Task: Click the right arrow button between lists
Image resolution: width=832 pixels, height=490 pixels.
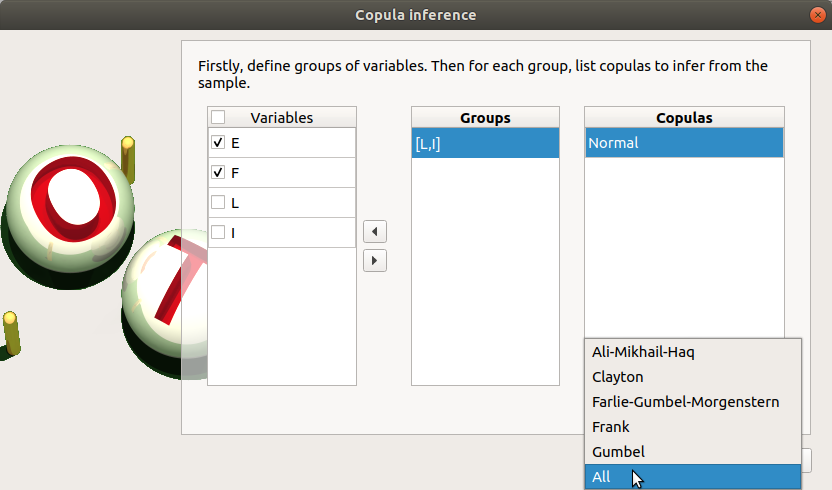Action: 374,261
